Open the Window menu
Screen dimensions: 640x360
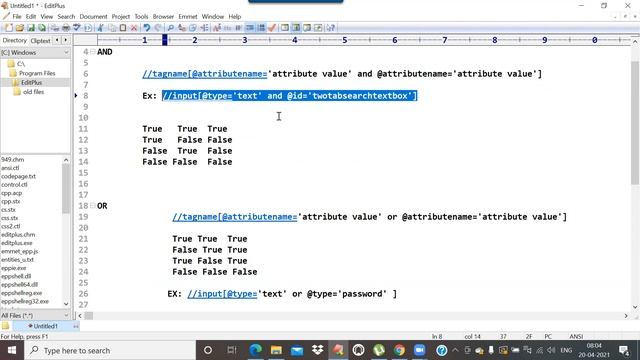[213, 16]
